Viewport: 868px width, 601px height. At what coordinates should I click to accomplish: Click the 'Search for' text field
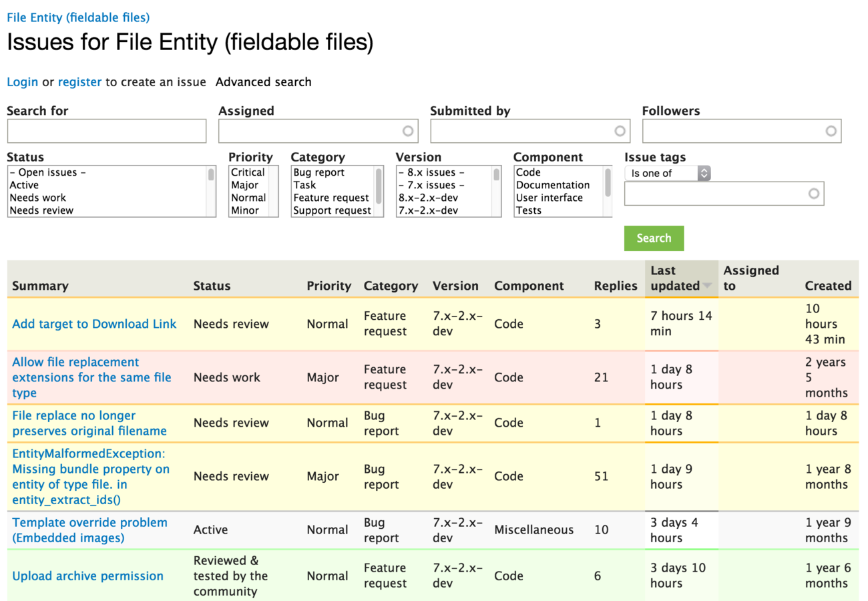107,131
